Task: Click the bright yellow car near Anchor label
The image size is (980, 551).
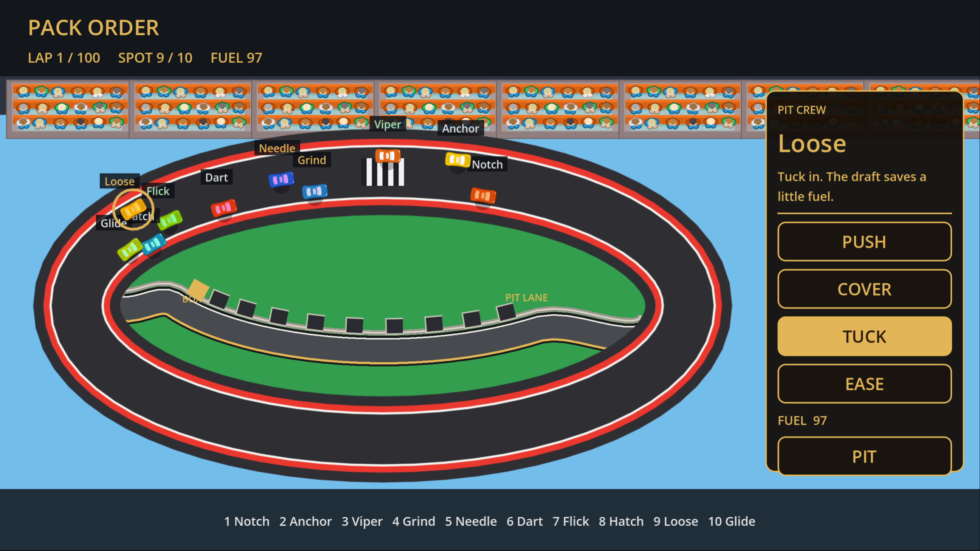Action: (x=457, y=160)
